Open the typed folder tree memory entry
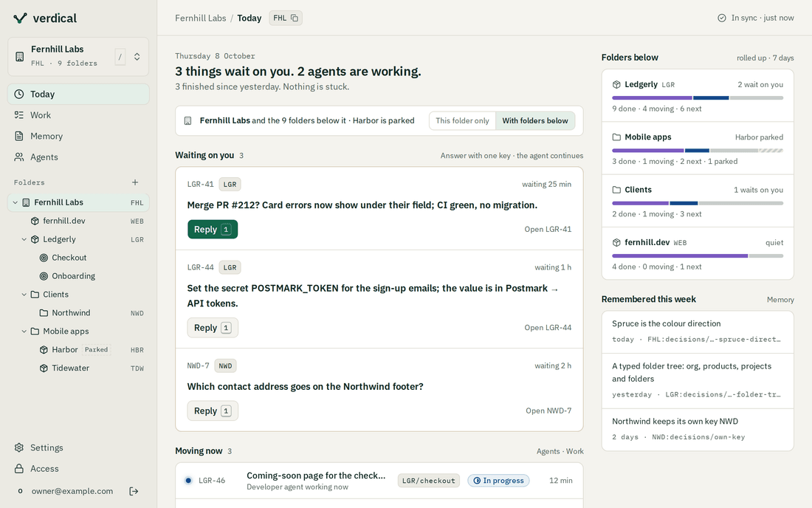 [x=698, y=381]
